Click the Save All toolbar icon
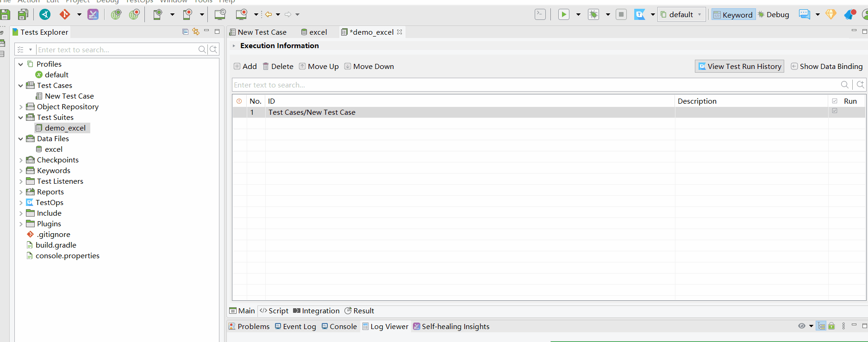Screen dimensions: 868x342 click(23, 15)
